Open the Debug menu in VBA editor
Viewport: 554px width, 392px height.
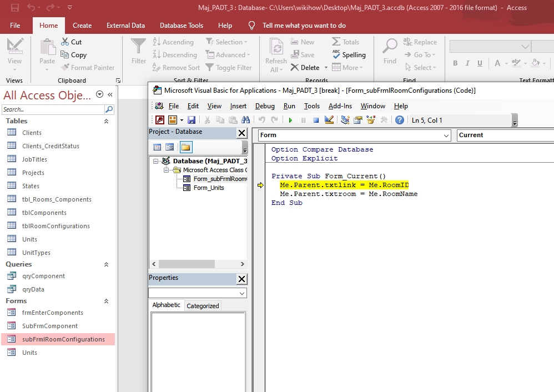(x=265, y=106)
